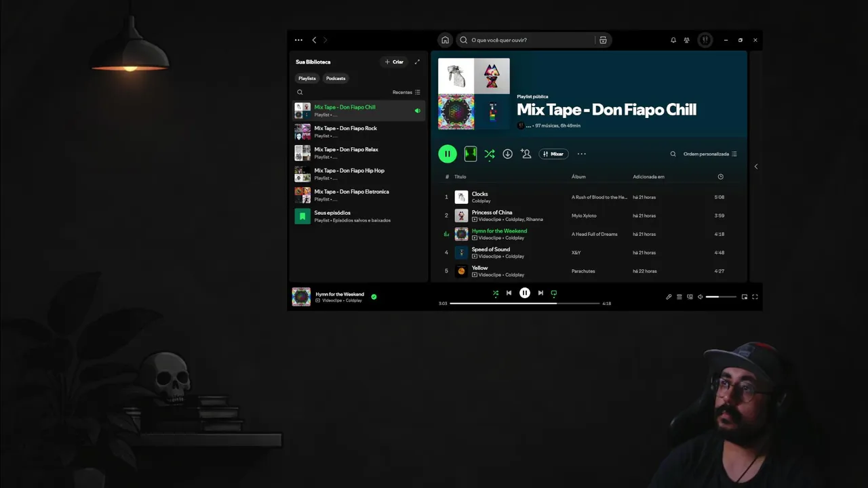Open more options for the playlist
The image size is (868, 488).
coord(581,154)
